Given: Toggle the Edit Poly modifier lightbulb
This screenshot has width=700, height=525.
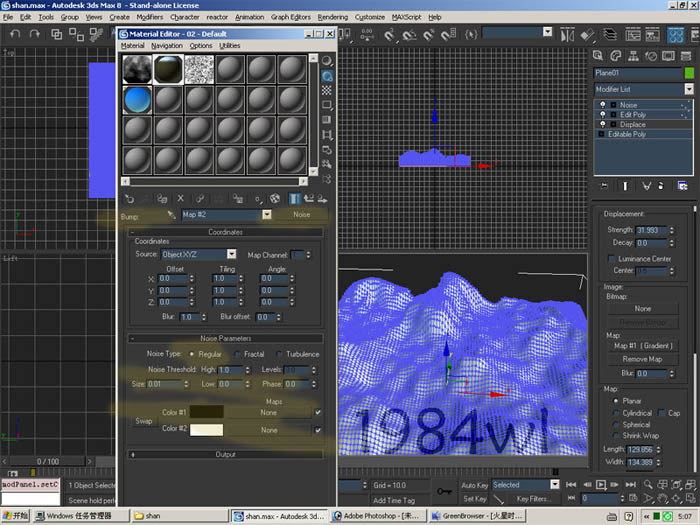Looking at the screenshot, I should click(602, 115).
